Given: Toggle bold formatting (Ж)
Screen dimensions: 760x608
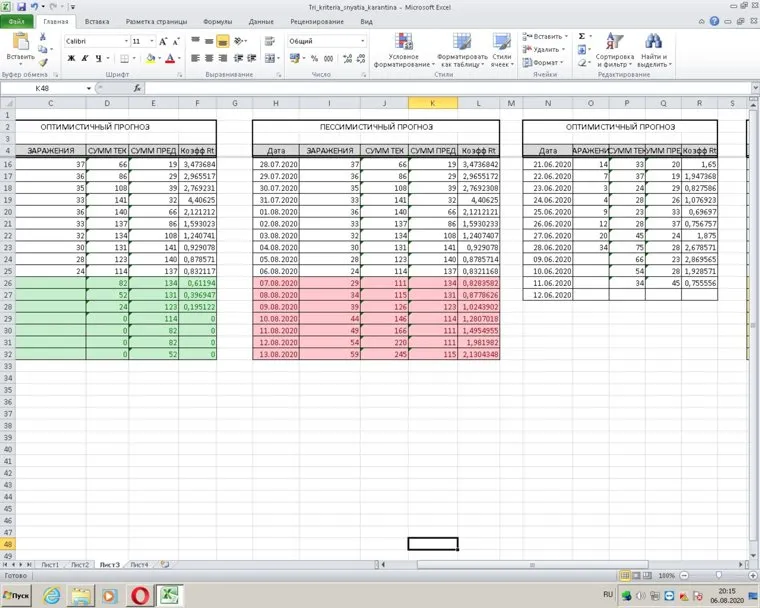Looking at the screenshot, I should (x=71, y=59).
